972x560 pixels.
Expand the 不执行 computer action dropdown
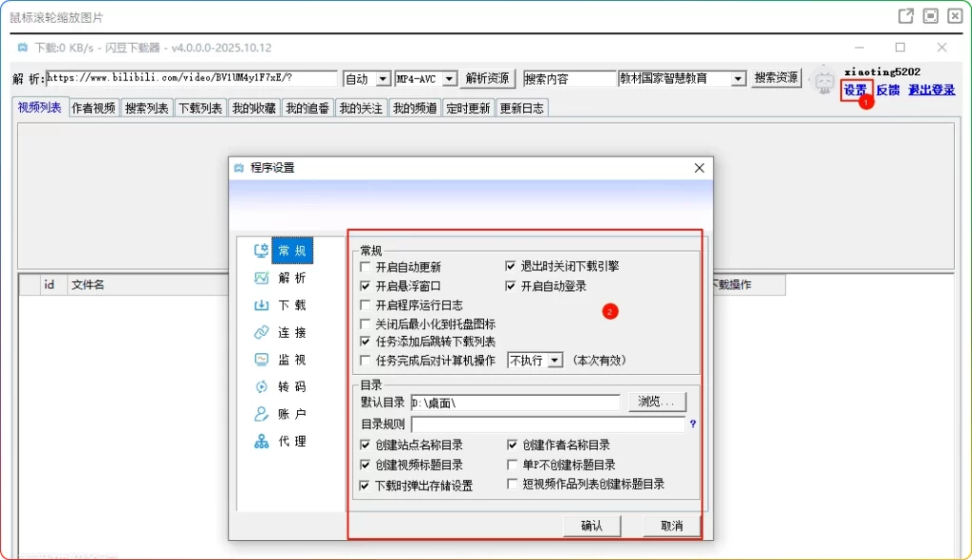(554, 361)
